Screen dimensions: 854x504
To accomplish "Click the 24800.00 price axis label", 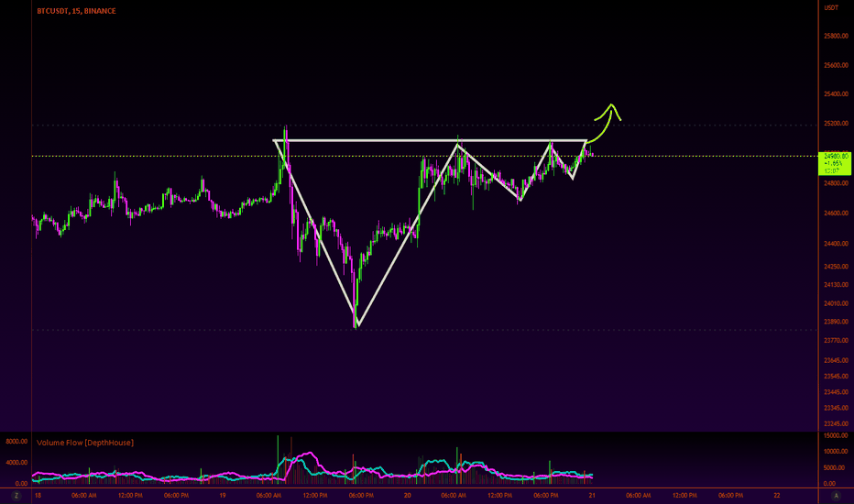I will tap(836, 183).
